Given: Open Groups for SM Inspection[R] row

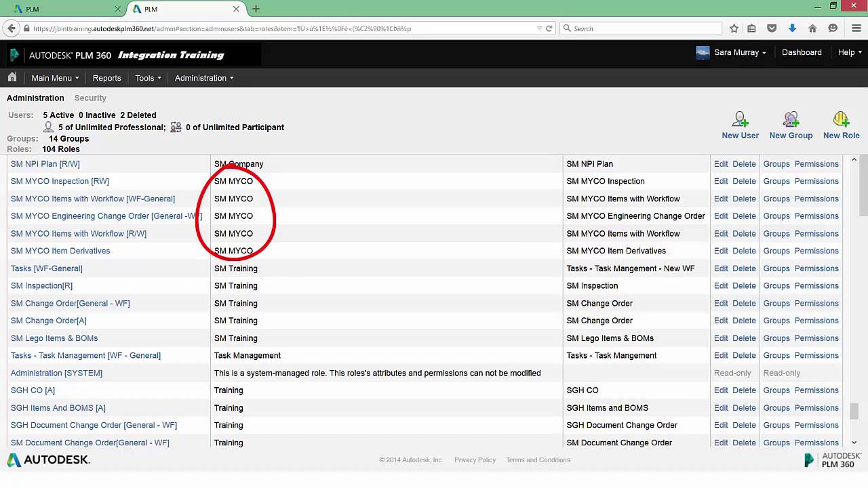Looking at the screenshot, I should pyautogui.click(x=776, y=285).
